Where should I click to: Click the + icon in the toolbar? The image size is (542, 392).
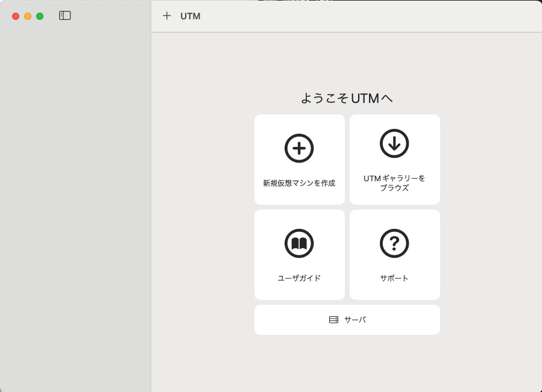click(x=167, y=16)
